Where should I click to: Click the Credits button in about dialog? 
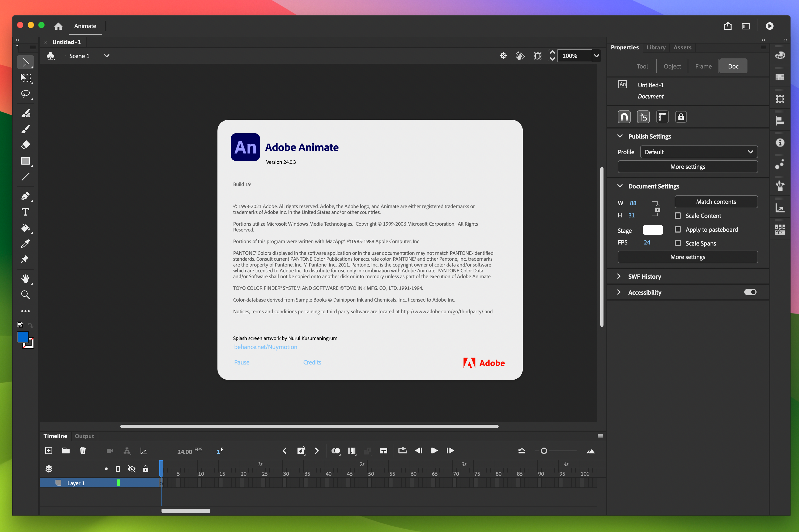[x=312, y=362]
